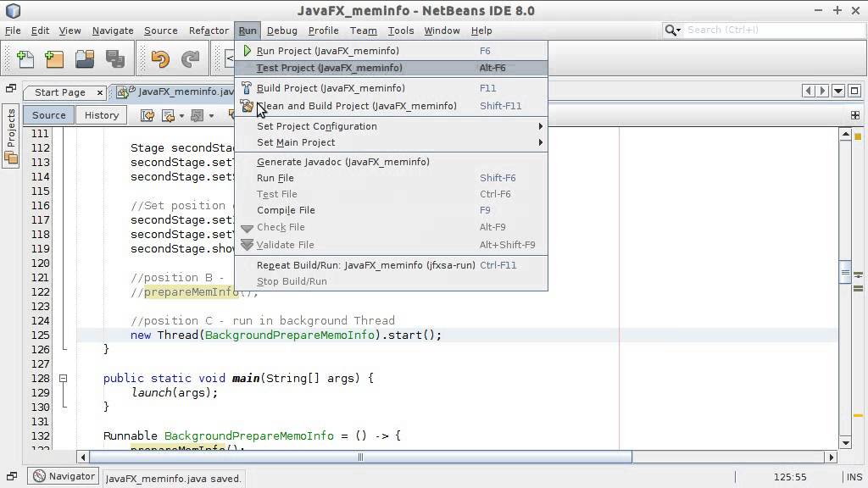
Task: Click horizontal scrollbar right arrow
Action: point(831,457)
